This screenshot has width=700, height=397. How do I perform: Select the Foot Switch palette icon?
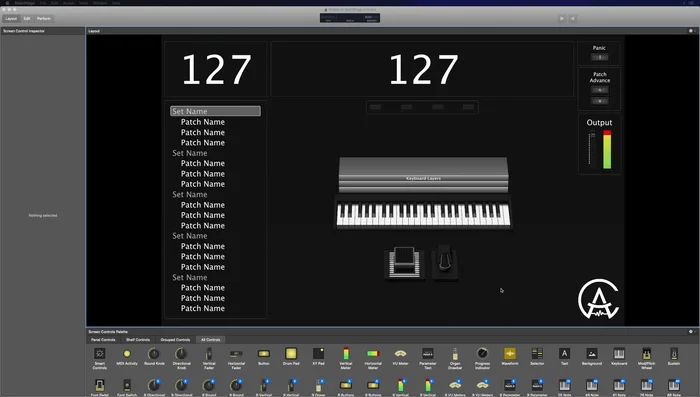pyautogui.click(x=127, y=385)
